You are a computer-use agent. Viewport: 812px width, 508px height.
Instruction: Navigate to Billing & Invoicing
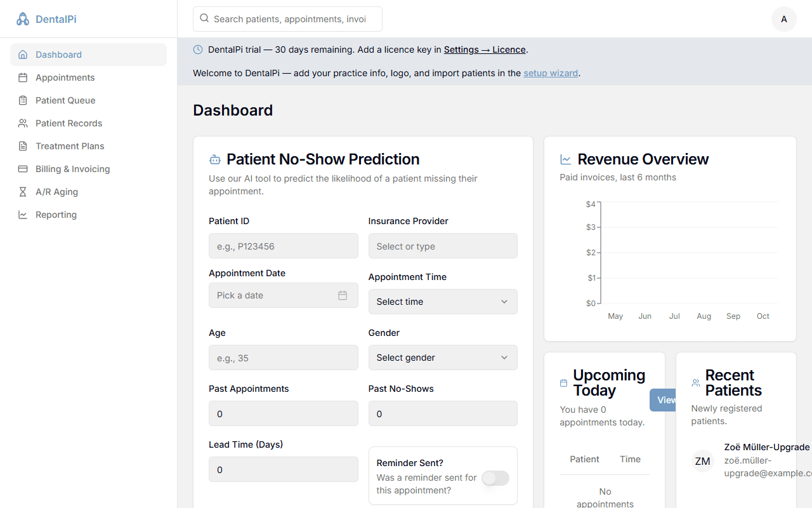[88, 169]
